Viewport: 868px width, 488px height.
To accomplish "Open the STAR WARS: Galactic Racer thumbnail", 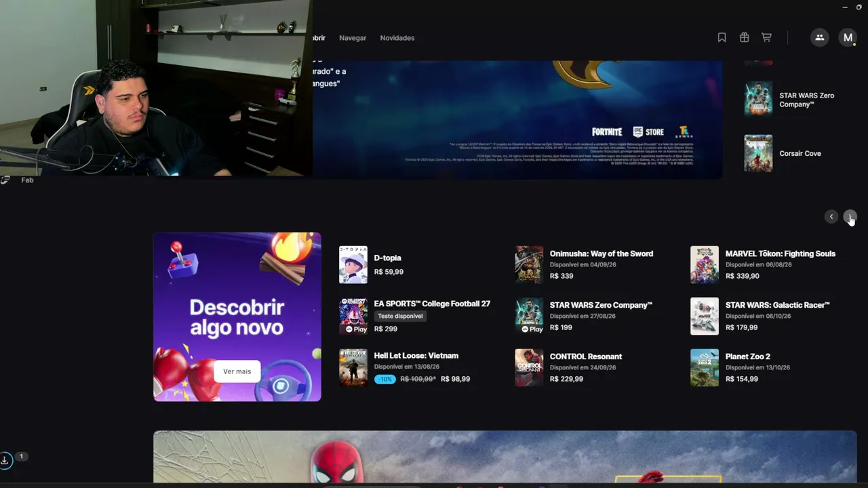I will click(705, 316).
